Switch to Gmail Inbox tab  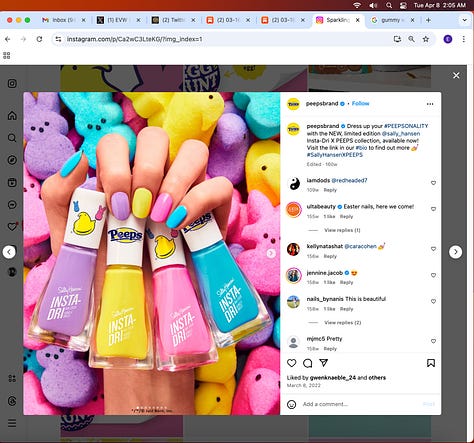pyautogui.click(x=64, y=20)
